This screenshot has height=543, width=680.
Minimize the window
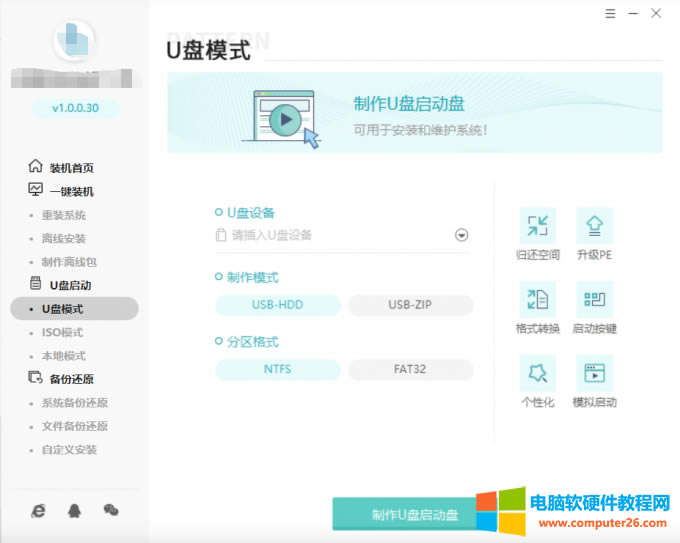tap(633, 14)
